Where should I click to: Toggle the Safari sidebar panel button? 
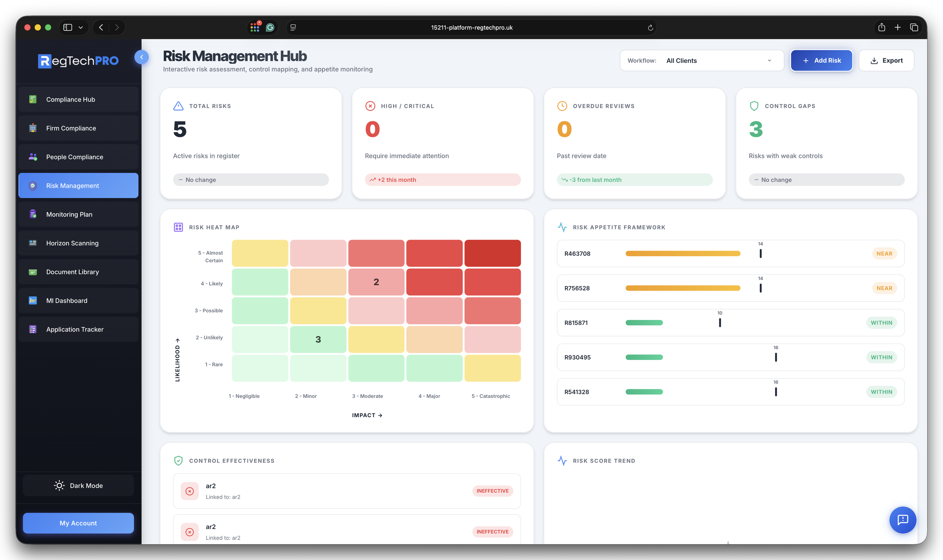[x=68, y=28]
